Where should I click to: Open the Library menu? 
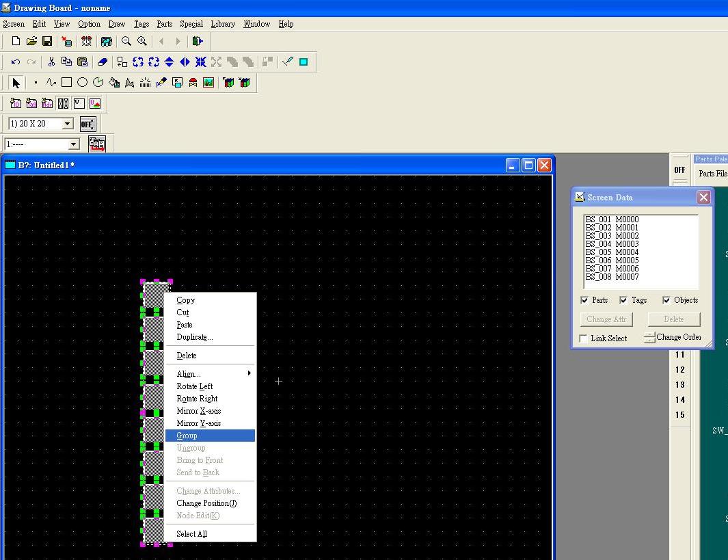point(223,24)
